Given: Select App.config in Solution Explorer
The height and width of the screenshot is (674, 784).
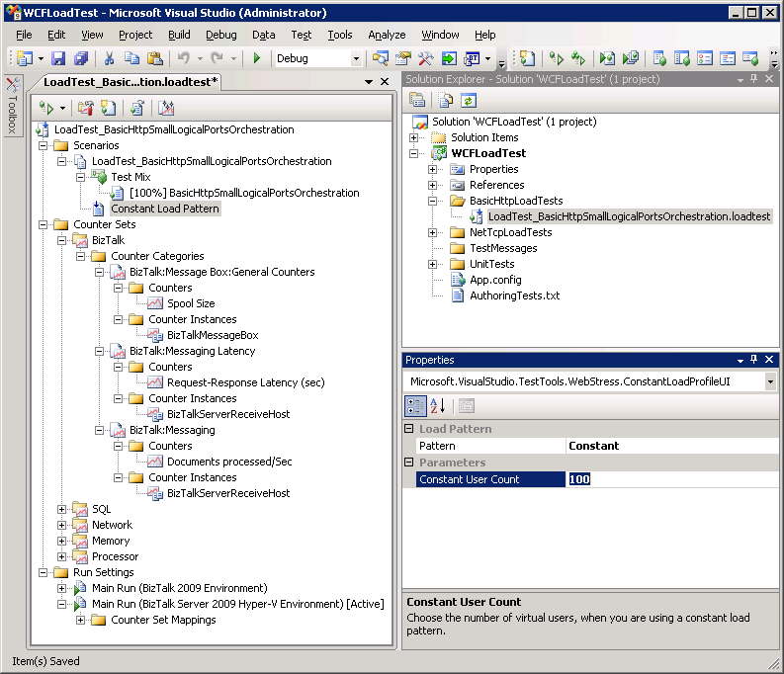Looking at the screenshot, I should click(495, 280).
